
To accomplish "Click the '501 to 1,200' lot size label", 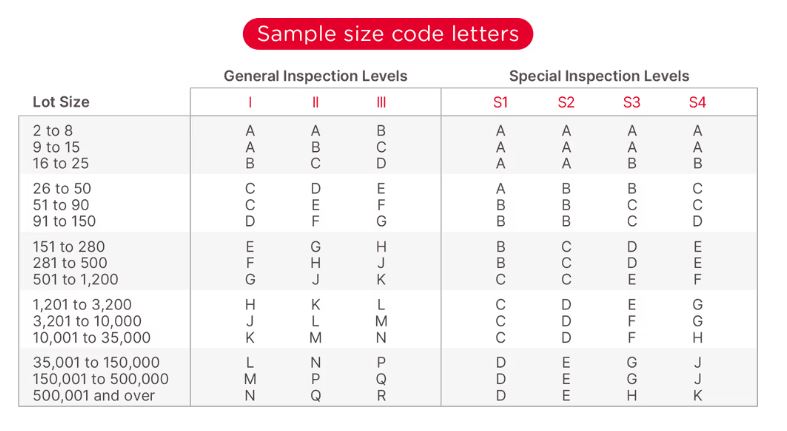I will pyautogui.click(x=76, y=279).
